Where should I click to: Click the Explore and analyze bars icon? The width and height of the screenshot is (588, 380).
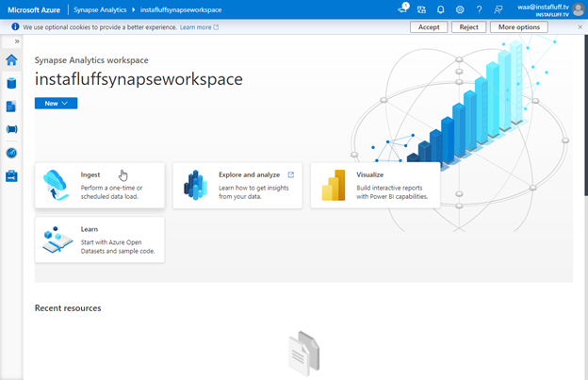tap(195, 185)
